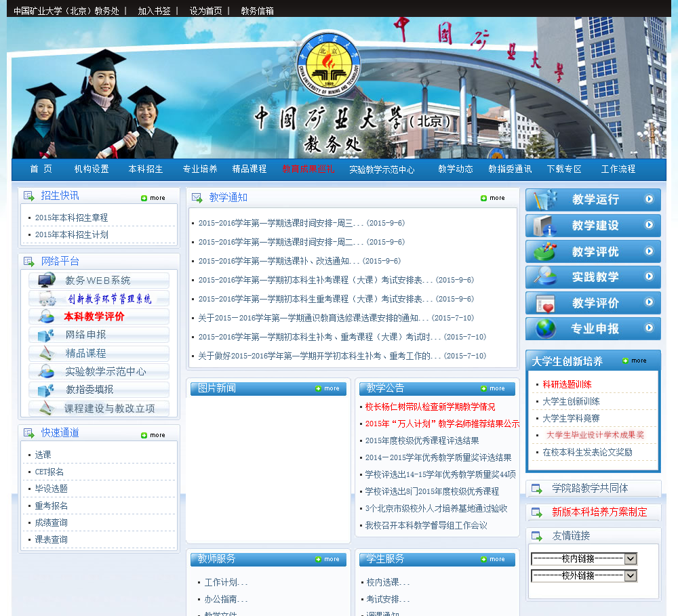Screen dimensions: 678x616
Task: Click the 招生快讯 section header icon
Action: point(29,196)
